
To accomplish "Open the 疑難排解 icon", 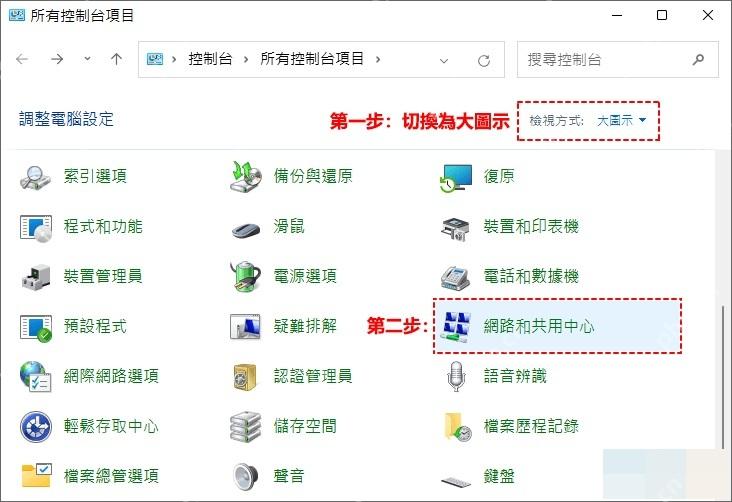I will [x=245, y=326].
